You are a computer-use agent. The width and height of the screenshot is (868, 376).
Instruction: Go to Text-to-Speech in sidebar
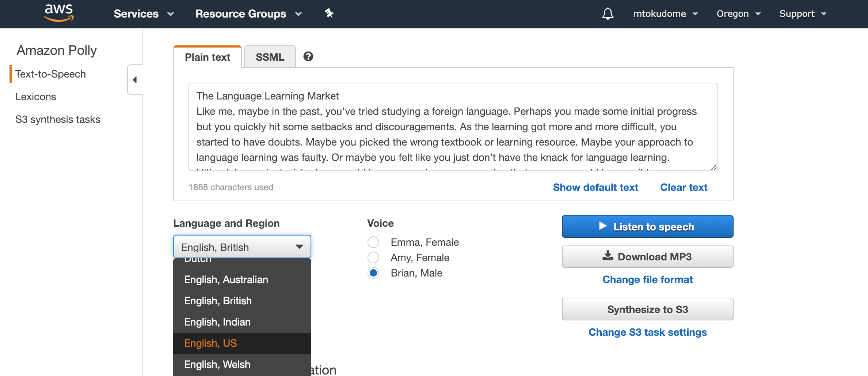click(x=50, y=74)
